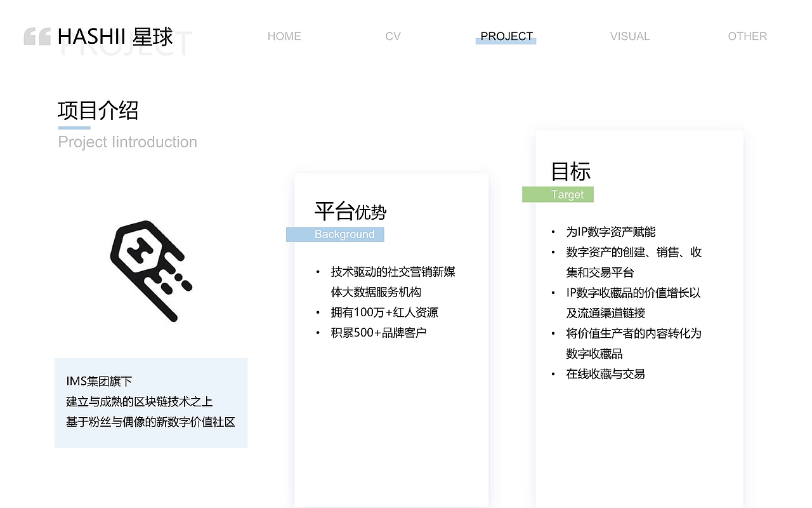The width and height of the screenshot is (812, 508).
Task: Click the HASHII 星球 site title
Action: pyautogui.click(x=115, y=37)
